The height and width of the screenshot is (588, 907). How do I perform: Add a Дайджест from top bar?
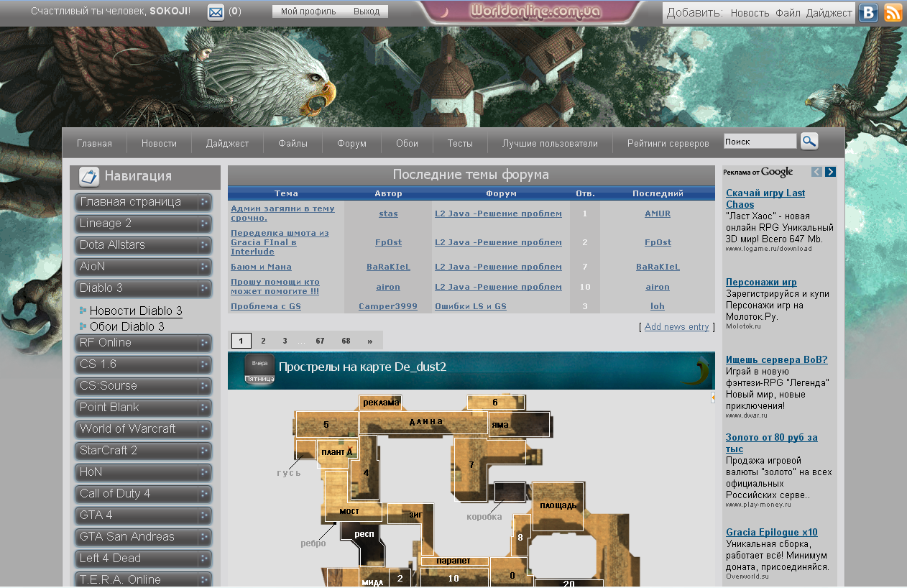click(829, 13)
